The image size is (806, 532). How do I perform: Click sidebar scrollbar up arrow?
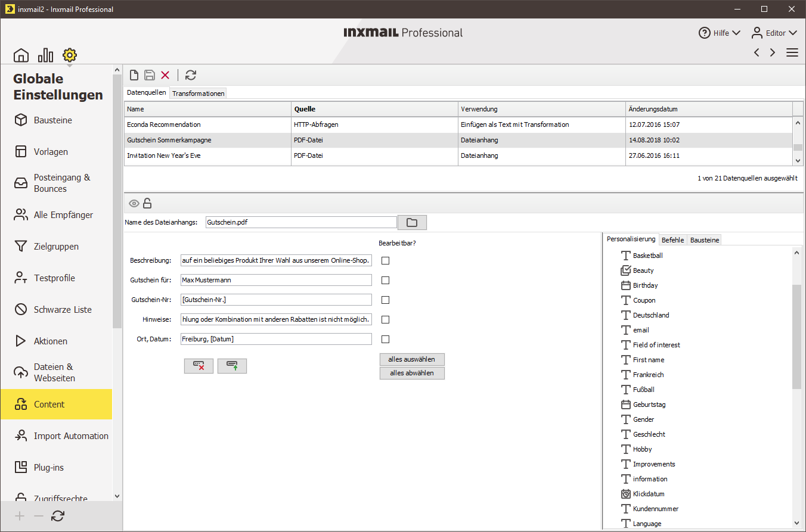(117, 70)
